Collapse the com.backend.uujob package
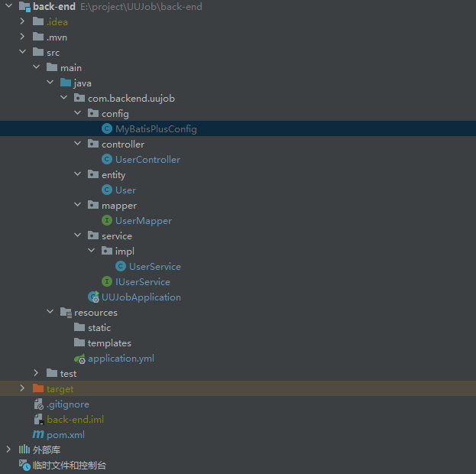 click(63, 99)
